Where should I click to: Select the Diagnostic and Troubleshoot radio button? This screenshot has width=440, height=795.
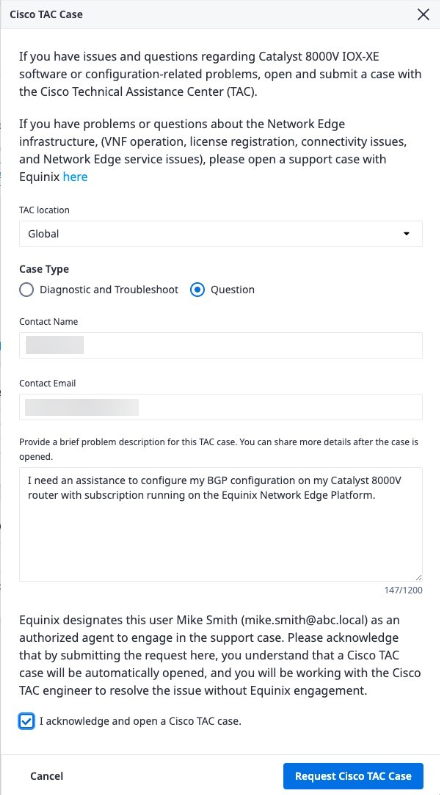pos(26,290)
